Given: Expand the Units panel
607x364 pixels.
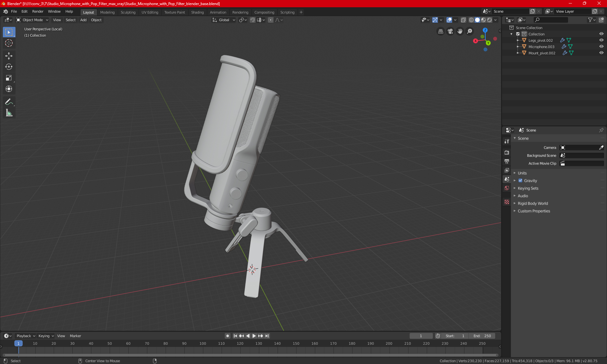Looking at the screenshot, I should (522, 173).
